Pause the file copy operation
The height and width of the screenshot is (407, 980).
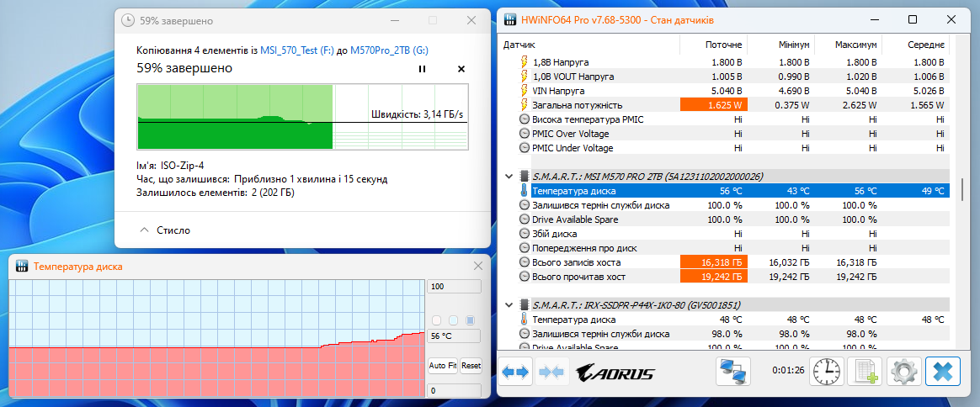[x=422, y=69]
